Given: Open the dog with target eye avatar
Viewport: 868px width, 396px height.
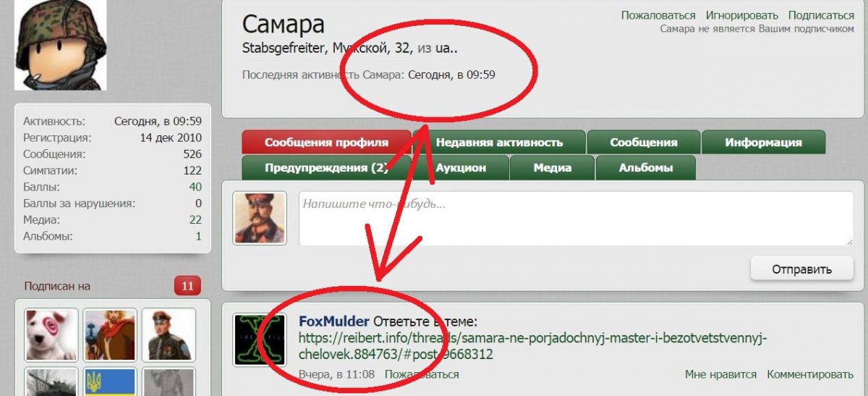Looking at the screenshot, I should [x=51, y=334].
